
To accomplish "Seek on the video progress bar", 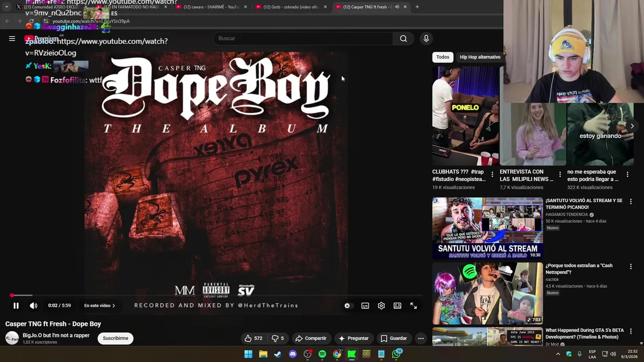I will [216, 296].
